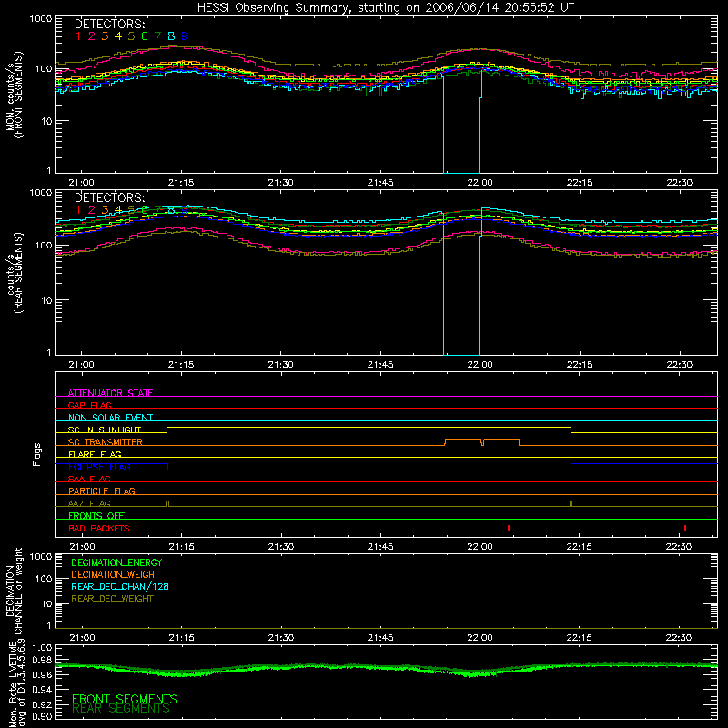Click the ATTENUATOR STATE flag label

110,393
